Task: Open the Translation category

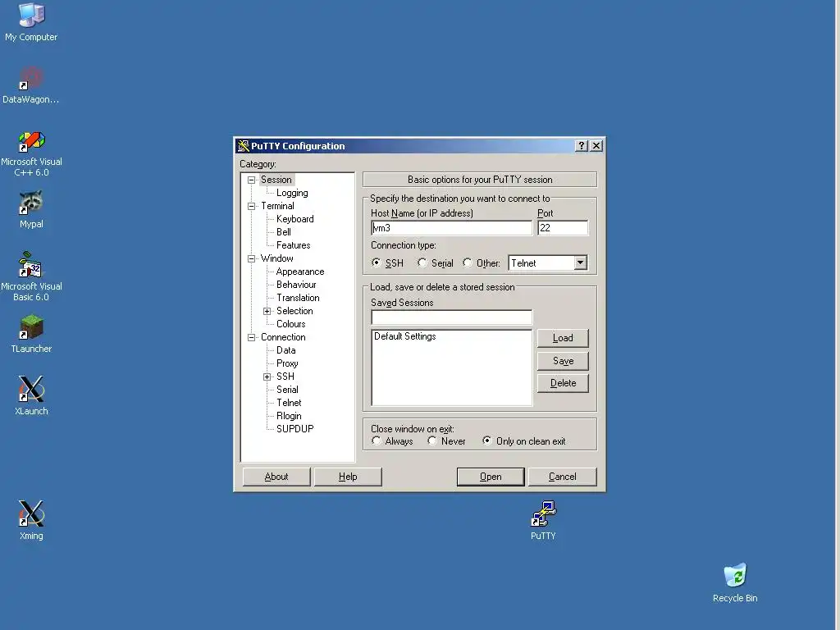Action: point(298,298)
